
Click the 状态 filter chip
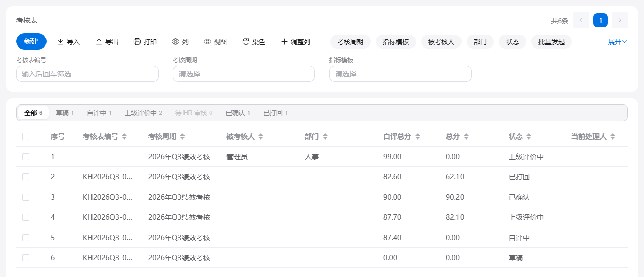coord(513,42)
